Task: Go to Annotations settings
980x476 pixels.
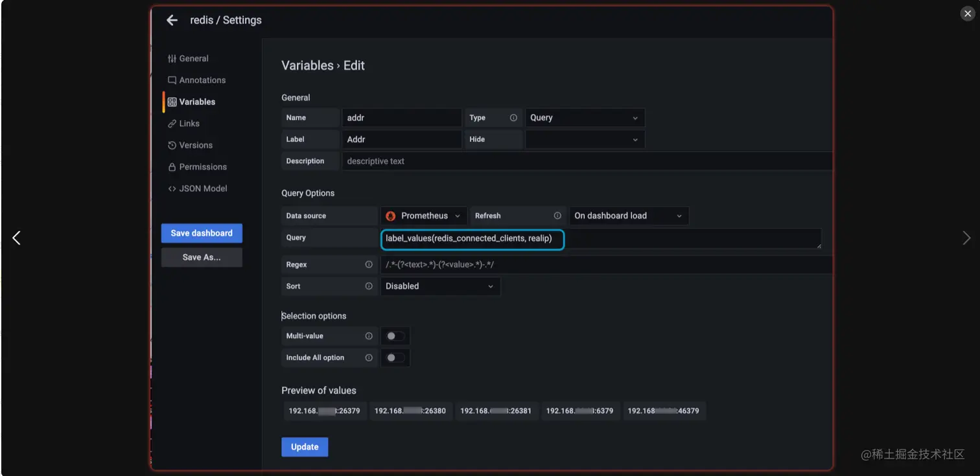Action: 196,80
